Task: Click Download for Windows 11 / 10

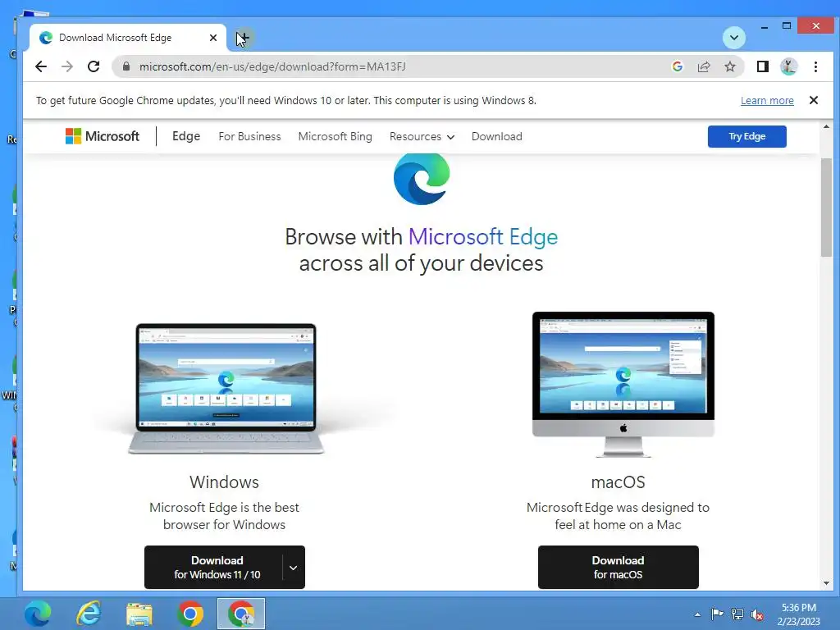Action: (x=214, y=567)
